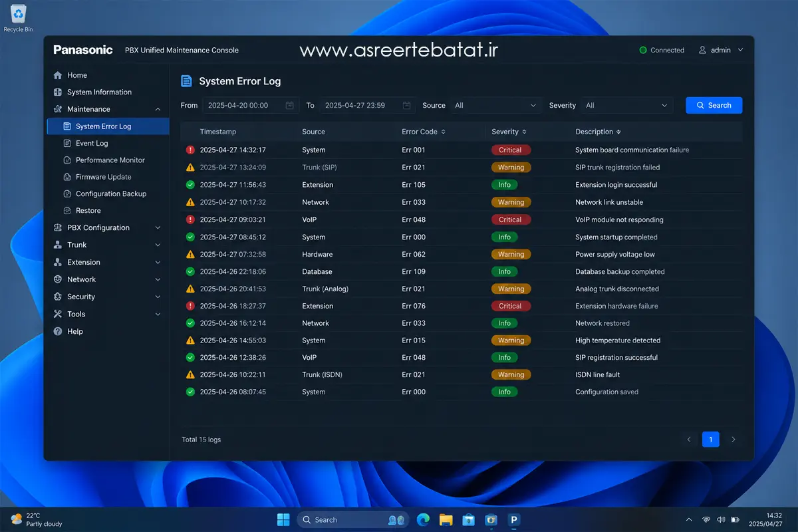798x532 pixels.
Task: Go to previous page arrow
Action: click(689, 440)
